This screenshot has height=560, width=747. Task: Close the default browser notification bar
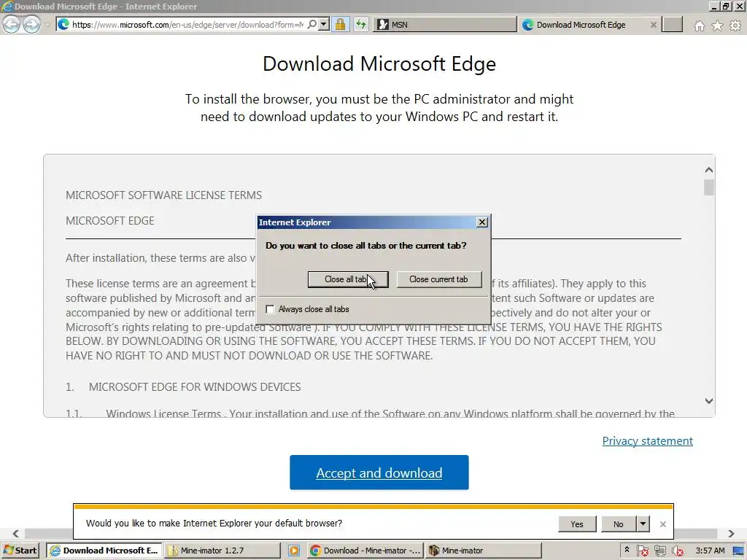point(662,524)
